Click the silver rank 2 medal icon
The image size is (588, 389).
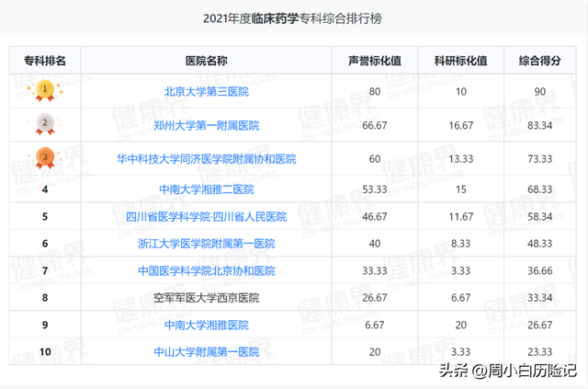coord(45,124)
